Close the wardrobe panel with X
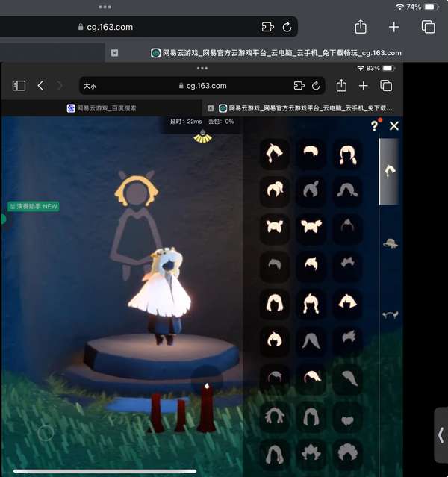 click(x=394, y=126)
